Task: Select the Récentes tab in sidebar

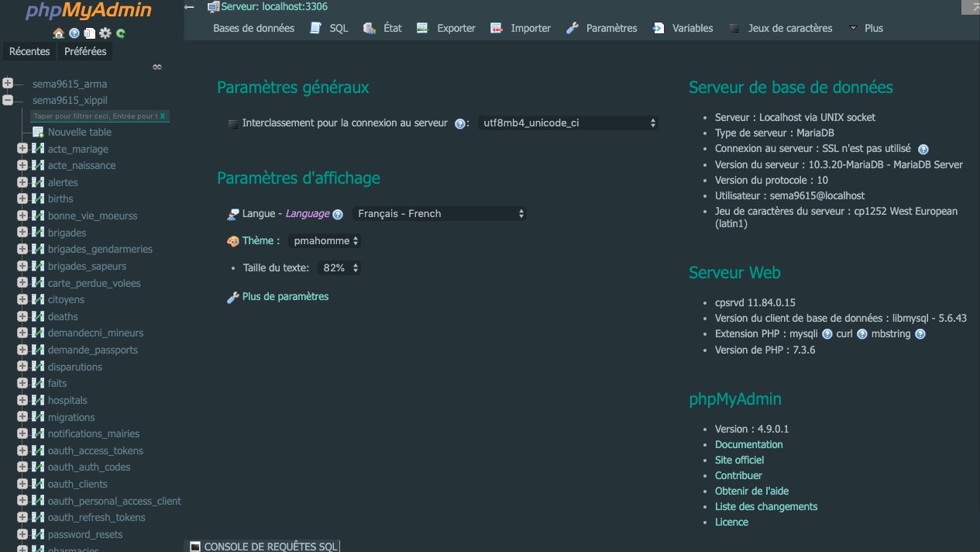Action: 29,51
